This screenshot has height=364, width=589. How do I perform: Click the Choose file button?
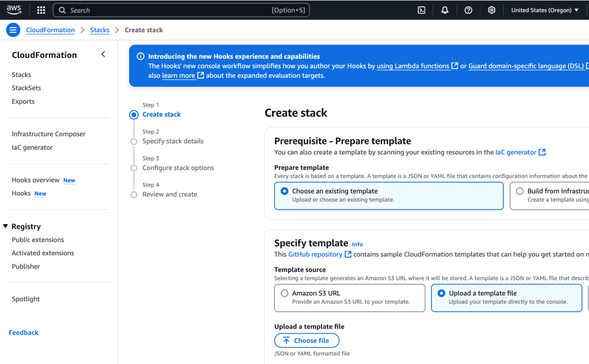307,340
